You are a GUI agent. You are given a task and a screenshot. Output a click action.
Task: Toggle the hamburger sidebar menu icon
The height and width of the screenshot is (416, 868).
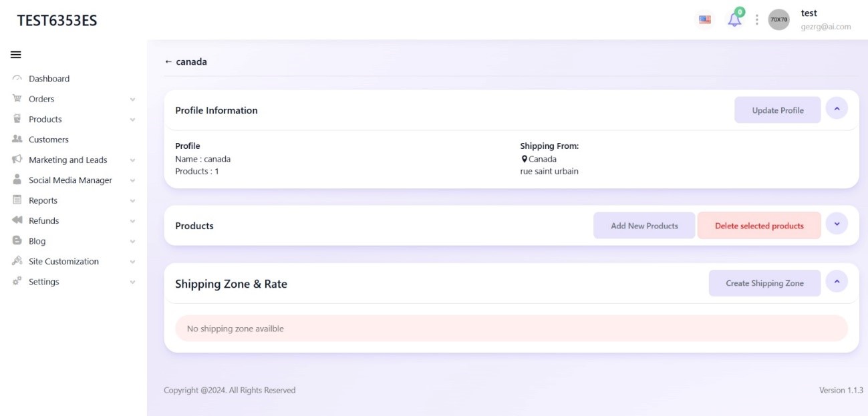click(15, 55)
